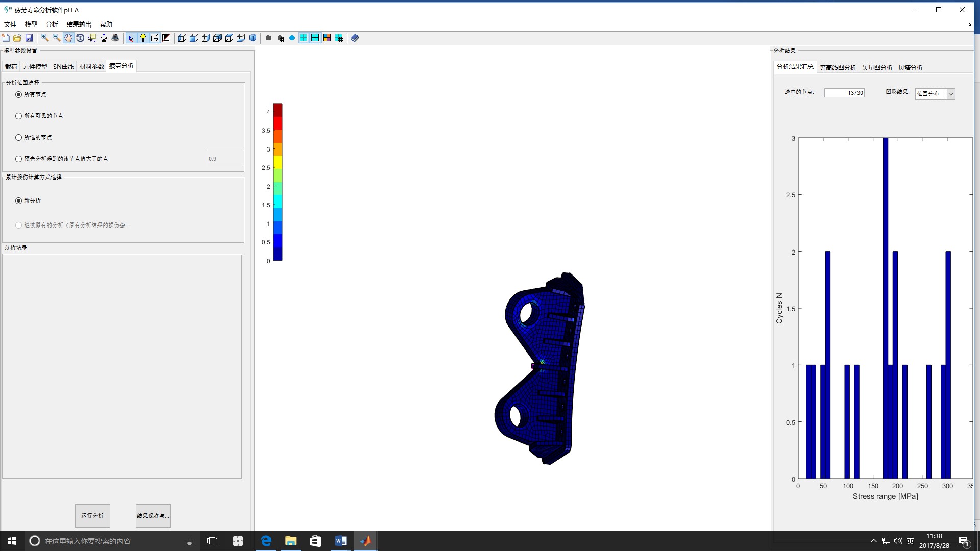This screenshot has height=551, width=980.
Task: Select the third cube view orientation icon
Action: point(206,38)
